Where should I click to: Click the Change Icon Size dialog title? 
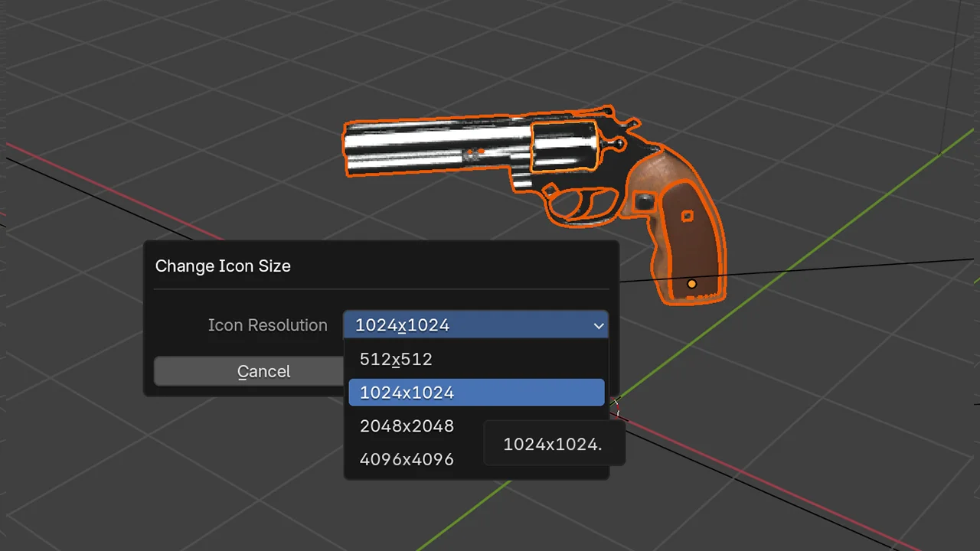(x=223, y=266)
